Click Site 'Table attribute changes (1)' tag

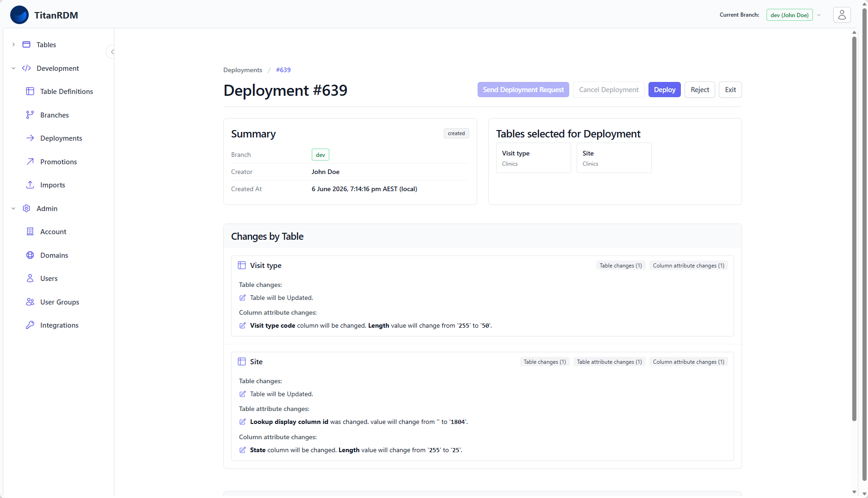coord(609,361)
